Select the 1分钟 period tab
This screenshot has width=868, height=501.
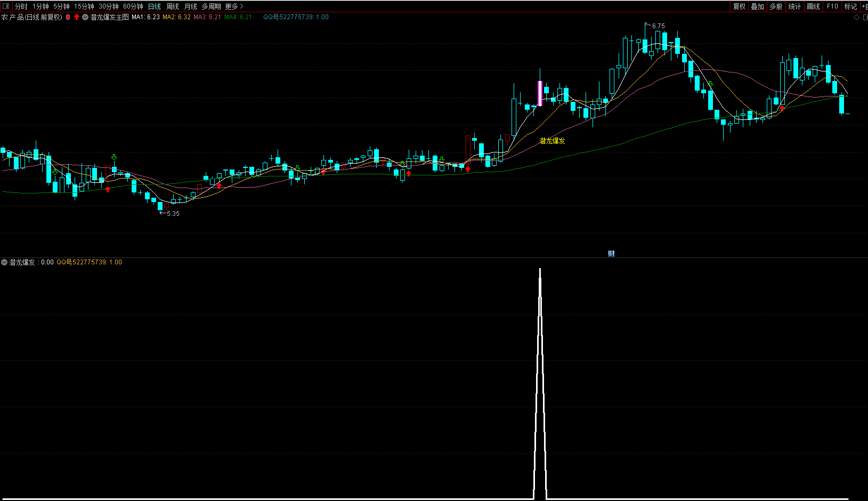[x=40, y=6]
